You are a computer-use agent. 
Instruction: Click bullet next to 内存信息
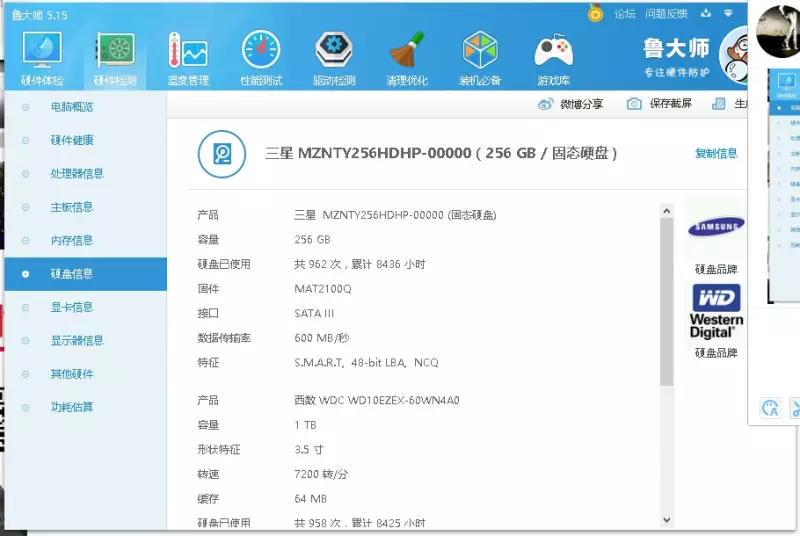coord(26,241)
